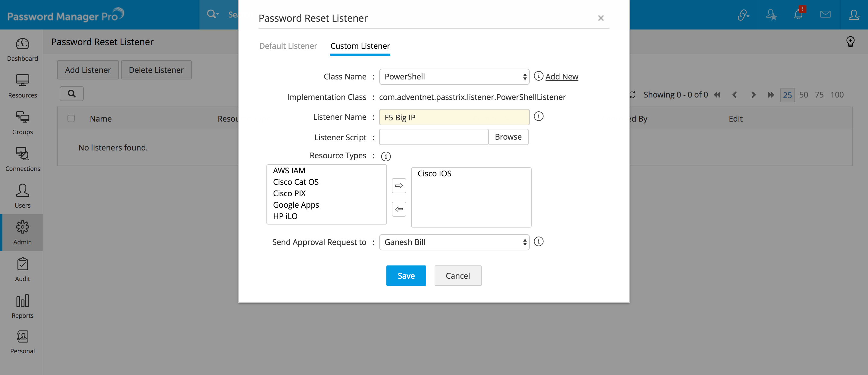Click the info icon beside Listener Name
Image resolution: width=868 pixels, height=375 pixels.
539,116
